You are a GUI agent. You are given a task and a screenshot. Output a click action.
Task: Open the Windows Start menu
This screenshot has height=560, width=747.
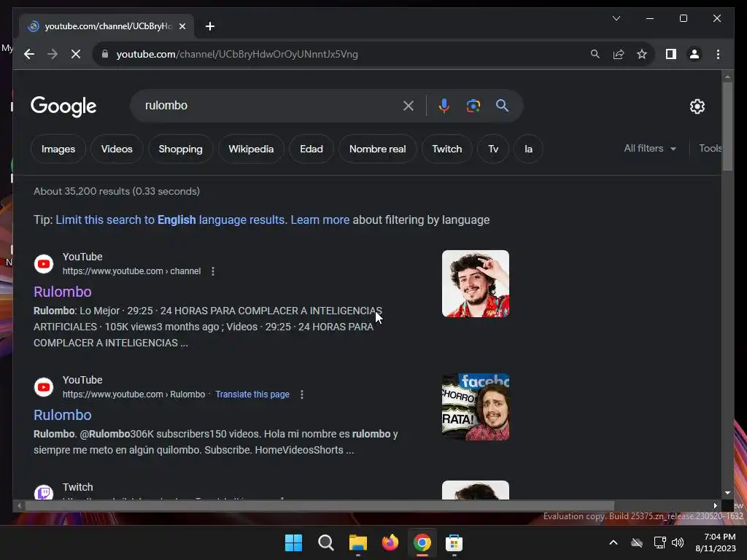(293, 542)
